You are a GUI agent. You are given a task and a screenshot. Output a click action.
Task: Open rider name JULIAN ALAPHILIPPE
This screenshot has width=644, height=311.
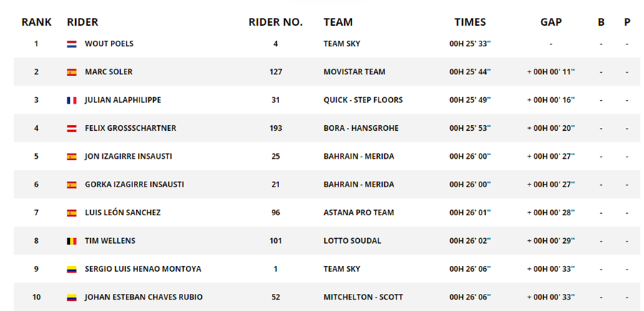pyautogui.click(x=123, y=99)
